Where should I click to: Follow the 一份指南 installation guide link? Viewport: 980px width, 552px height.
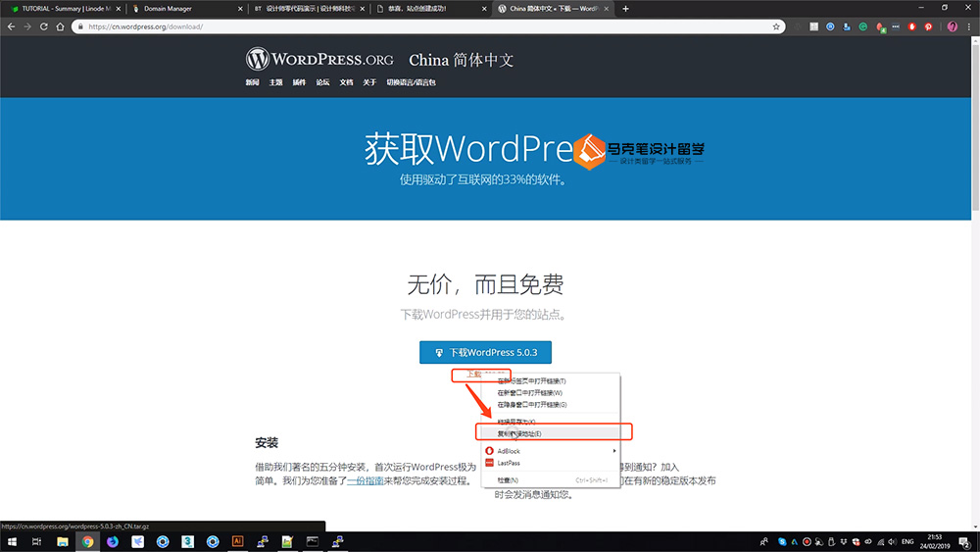click(x=365, y=480)
